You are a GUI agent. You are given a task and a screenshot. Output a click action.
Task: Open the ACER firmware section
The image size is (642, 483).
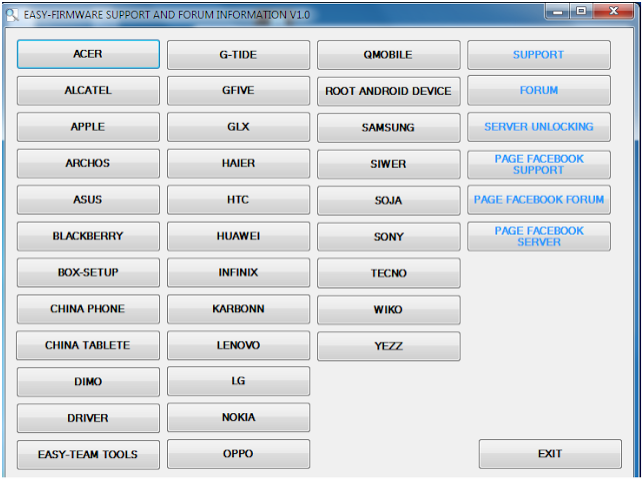[88, 54]
